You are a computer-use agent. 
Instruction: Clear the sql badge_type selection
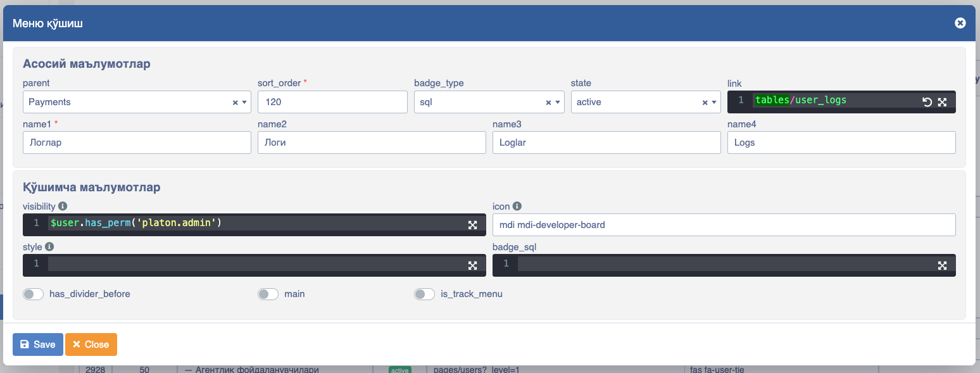(548, 102)
